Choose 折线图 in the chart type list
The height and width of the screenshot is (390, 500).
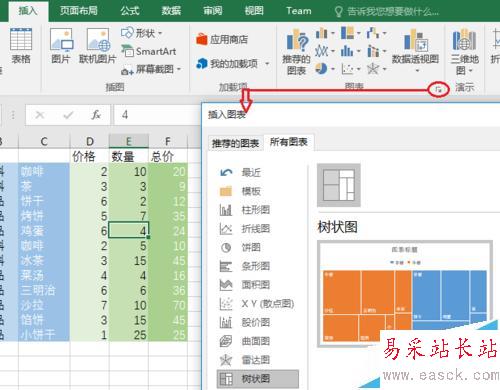tap(257, 228)
